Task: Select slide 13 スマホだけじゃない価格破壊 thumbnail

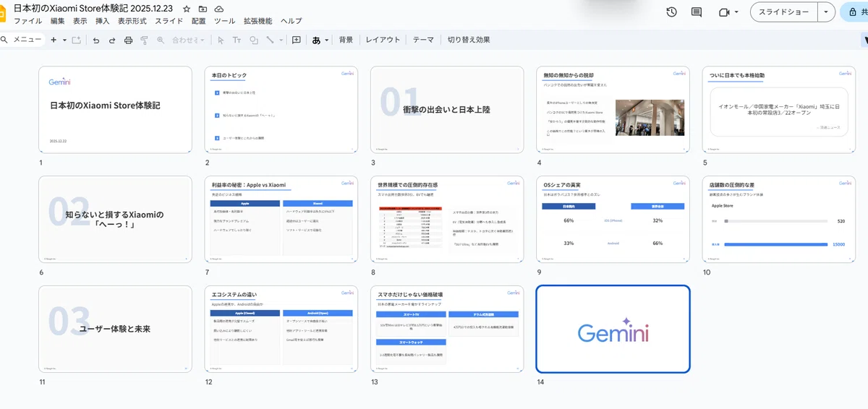Action: [447, 329]
